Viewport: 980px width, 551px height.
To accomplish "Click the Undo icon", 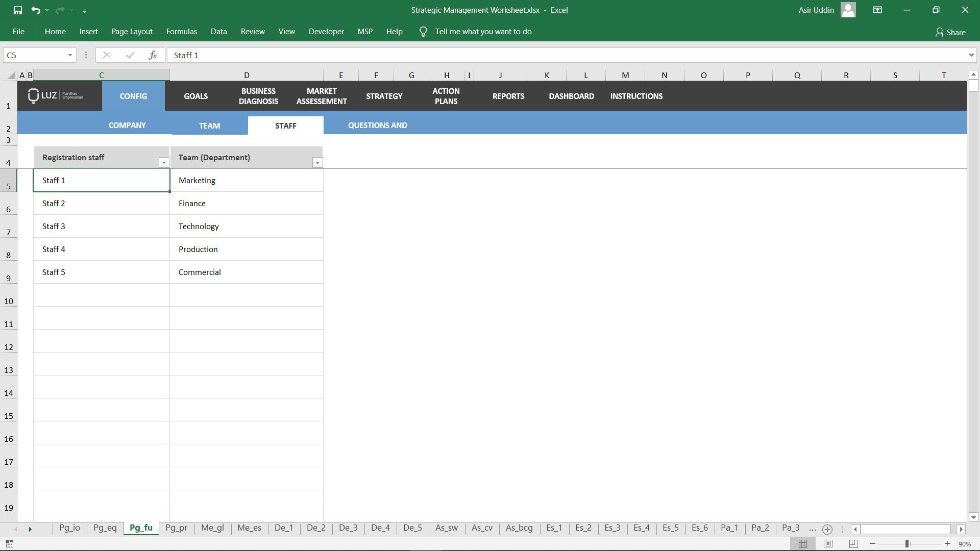I will pyautogui.click(x=35, y=10).
